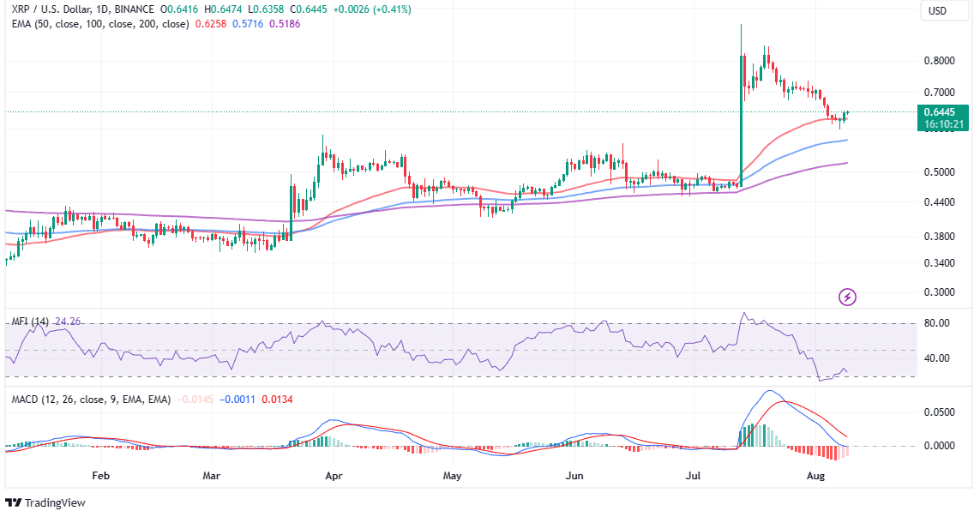
Task: Click the purple EMA 200 value 0.5186
Action: pos(285,24)
